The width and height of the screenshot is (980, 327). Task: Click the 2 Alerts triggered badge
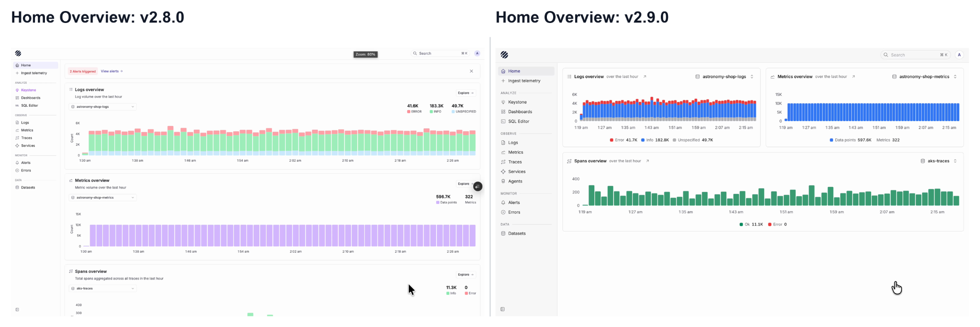coord(83,71)
